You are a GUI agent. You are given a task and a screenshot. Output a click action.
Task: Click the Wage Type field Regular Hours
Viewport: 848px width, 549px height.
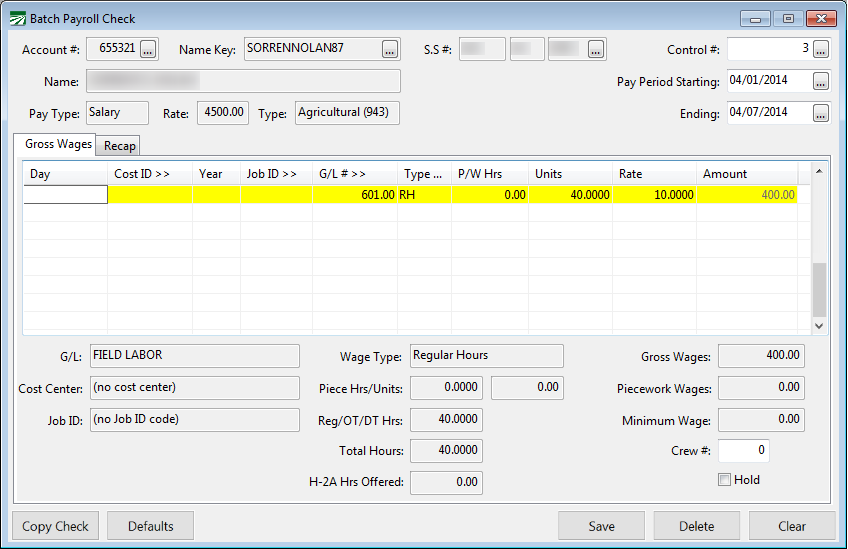[x=487, y=356]
